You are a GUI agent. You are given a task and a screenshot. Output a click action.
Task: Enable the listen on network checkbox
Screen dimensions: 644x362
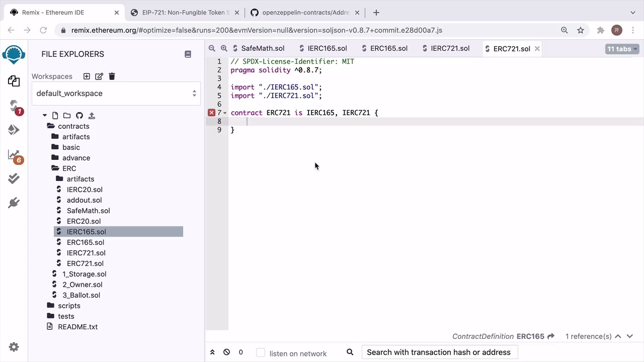coord(261,353)
